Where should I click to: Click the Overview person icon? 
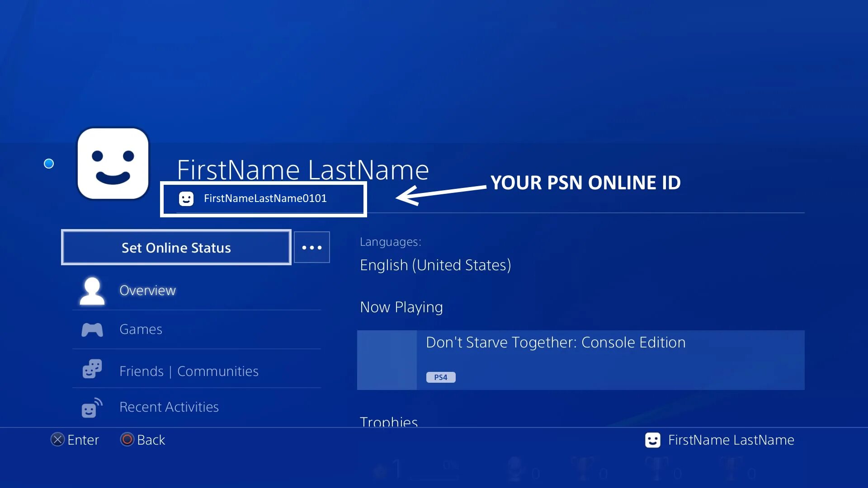[92, 291]
